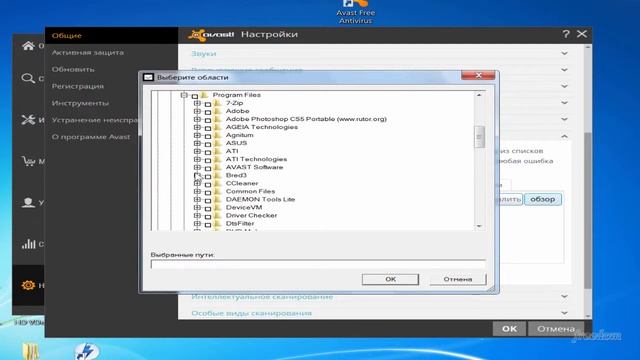Check the ATI Technologies checkbox
Viewport: 640px width, 360px height.
[x=208, y=160]
